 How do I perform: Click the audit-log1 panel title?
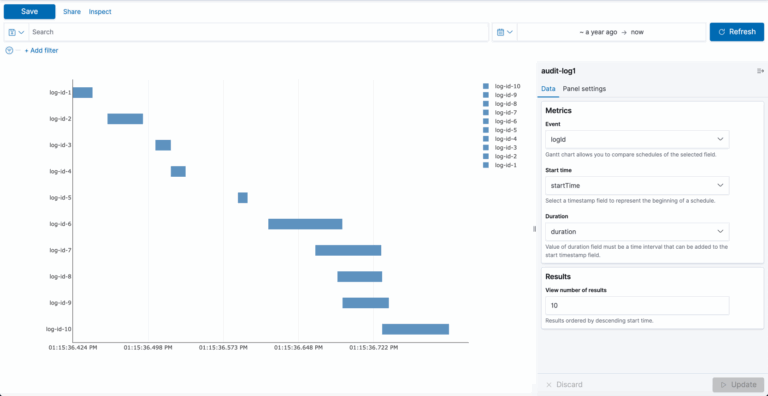click(x=558, y=71)
